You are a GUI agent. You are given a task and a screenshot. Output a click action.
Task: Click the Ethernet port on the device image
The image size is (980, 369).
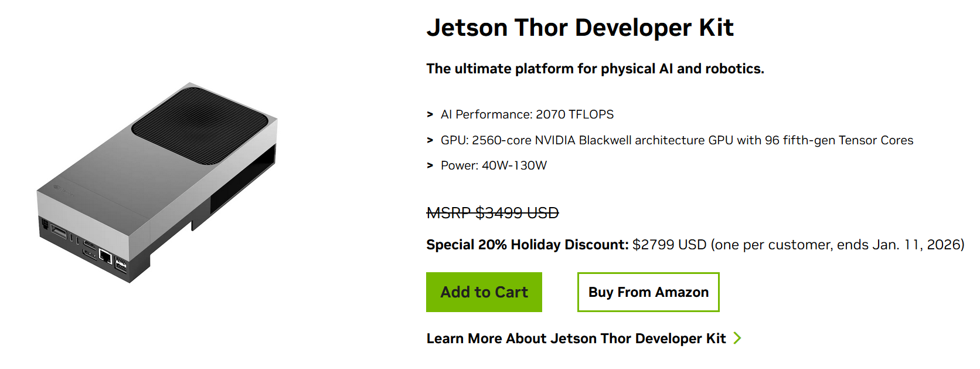(106, 256)
